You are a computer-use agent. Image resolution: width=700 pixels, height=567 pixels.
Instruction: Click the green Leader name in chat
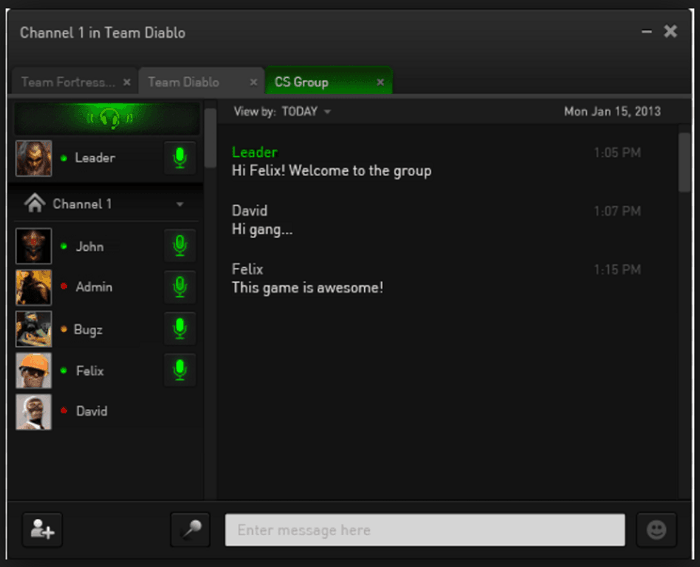255,152
